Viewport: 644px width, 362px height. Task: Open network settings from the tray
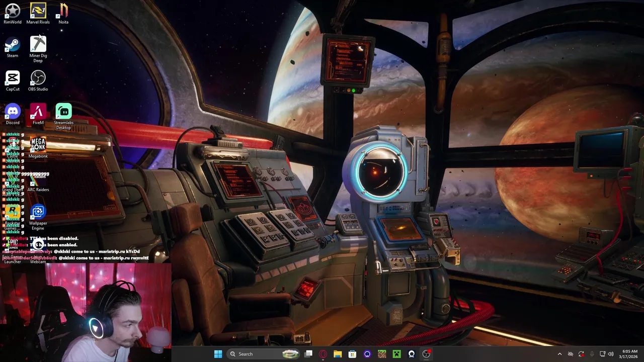tap(602, 354)
